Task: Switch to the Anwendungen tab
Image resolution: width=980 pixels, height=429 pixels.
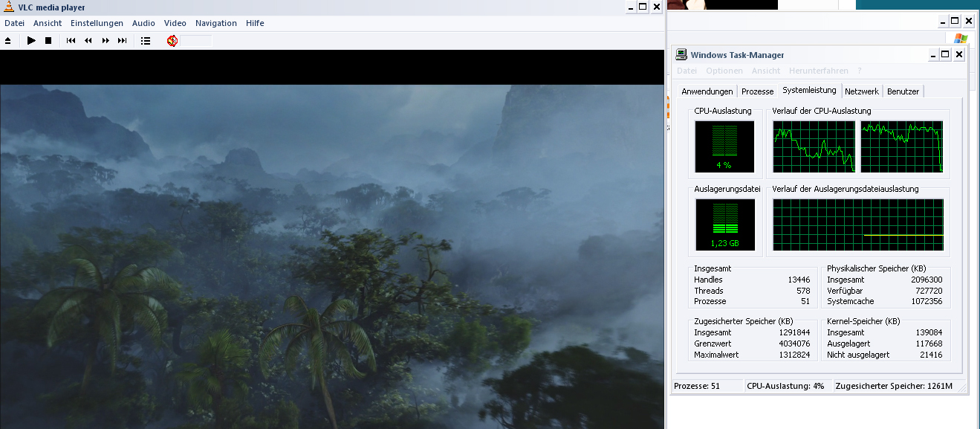Action: 707,91
